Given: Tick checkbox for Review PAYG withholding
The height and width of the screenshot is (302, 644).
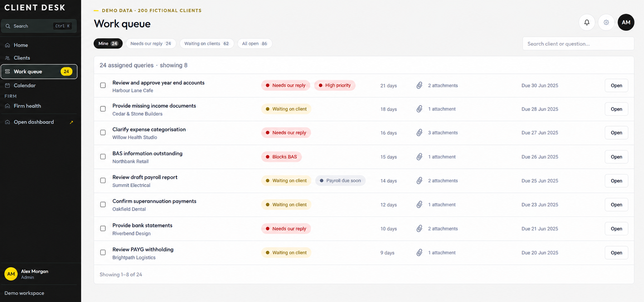Looking at the screenshot, I should tap(103, 253).
